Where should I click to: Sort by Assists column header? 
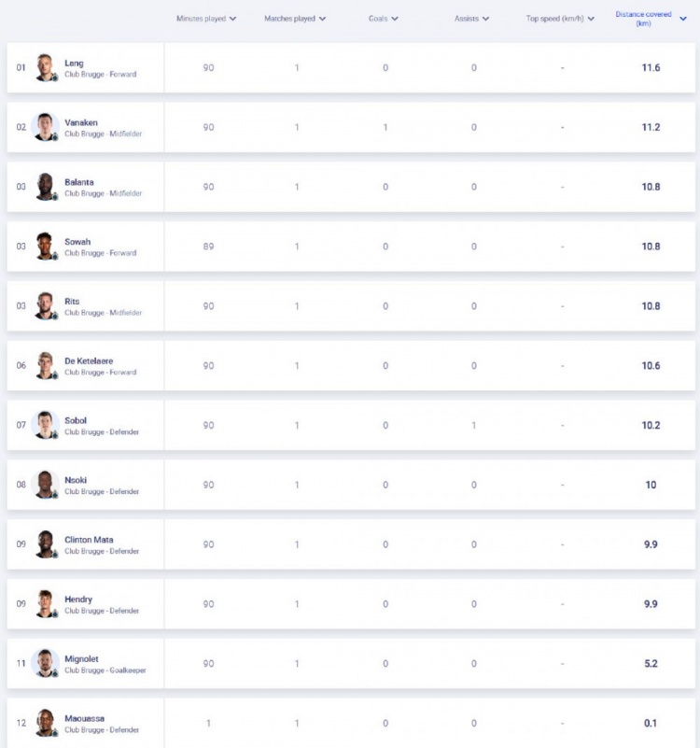[x=471, y=19]
